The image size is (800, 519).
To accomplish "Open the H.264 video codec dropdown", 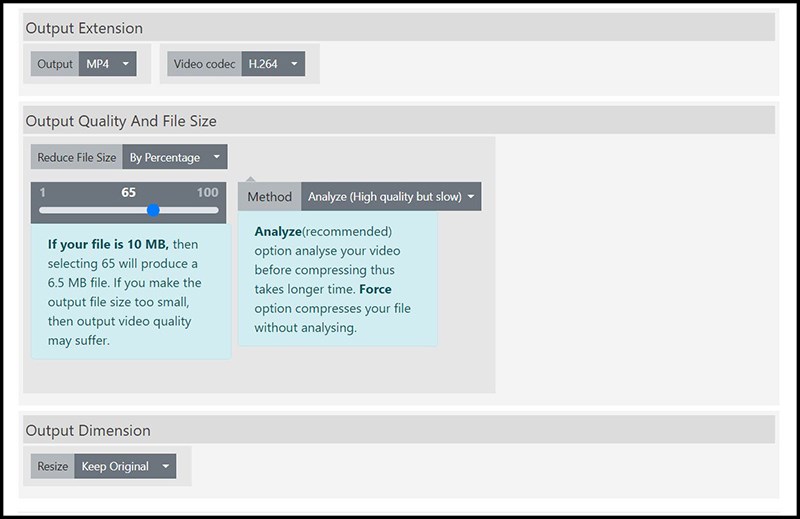I will coord(273,64).
